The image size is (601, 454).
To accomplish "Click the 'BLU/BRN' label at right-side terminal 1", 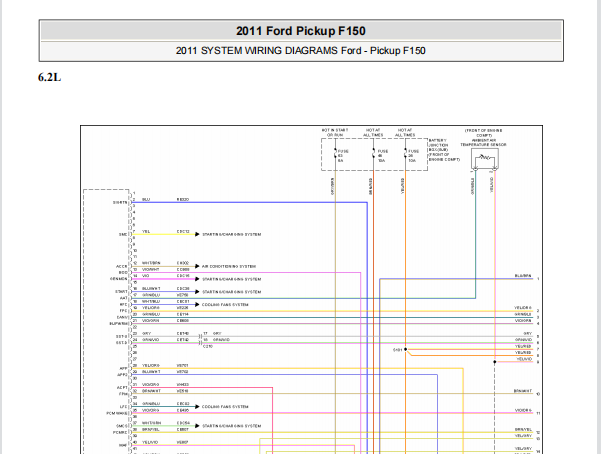I will click(x=523, y=276).
